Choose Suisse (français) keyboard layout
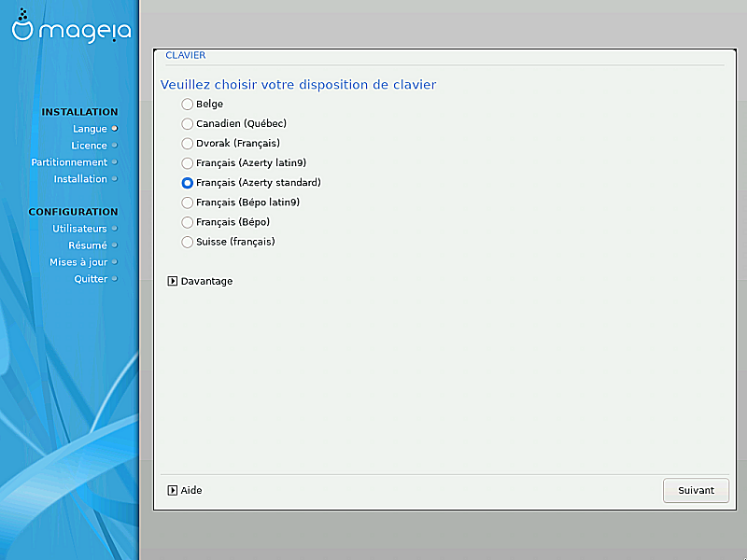 pos(188,242)
